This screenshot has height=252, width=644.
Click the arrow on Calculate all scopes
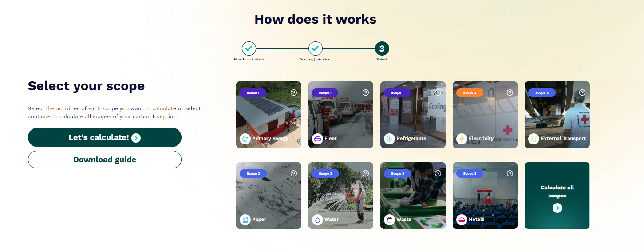[x=557, y=208]
